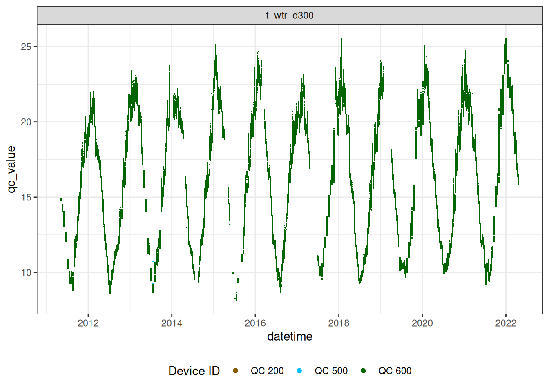Click the 2020 x-axis tick label

422,323
